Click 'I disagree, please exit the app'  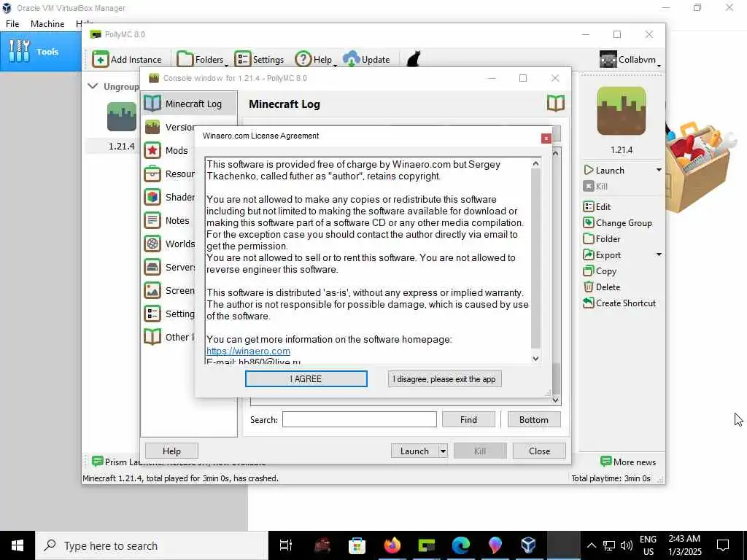(444, 379)
